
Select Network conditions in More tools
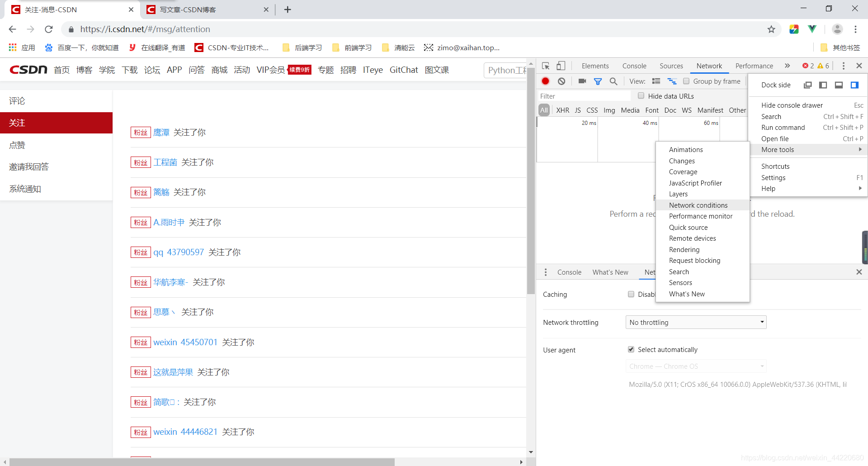[x=703, y=205]
